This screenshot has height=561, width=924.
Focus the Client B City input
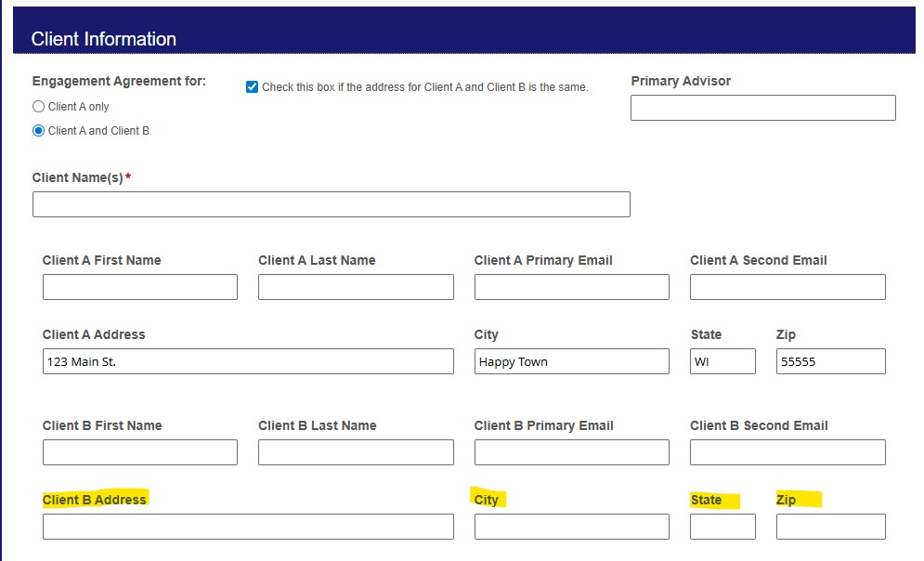click(572, 527)
